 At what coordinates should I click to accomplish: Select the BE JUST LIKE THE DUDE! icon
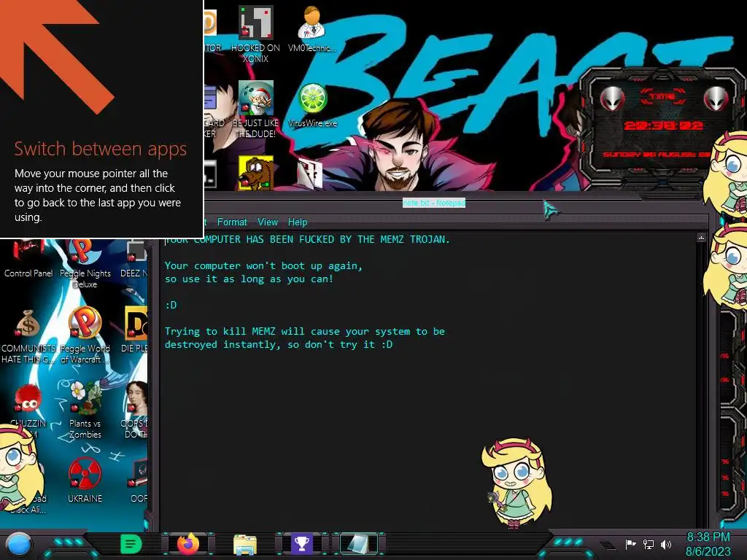255,109
